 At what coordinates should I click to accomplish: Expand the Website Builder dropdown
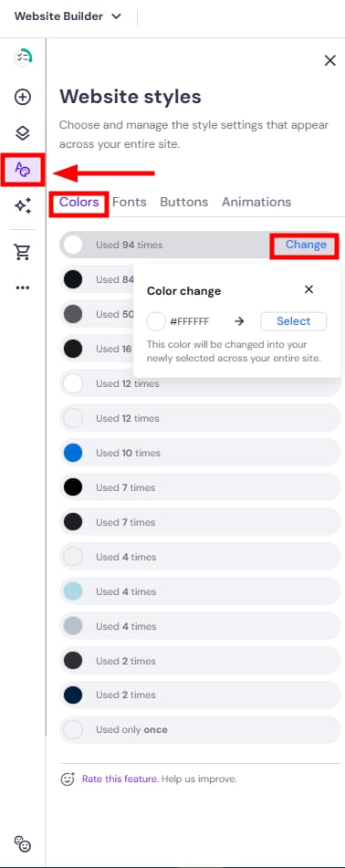point(68,16)
